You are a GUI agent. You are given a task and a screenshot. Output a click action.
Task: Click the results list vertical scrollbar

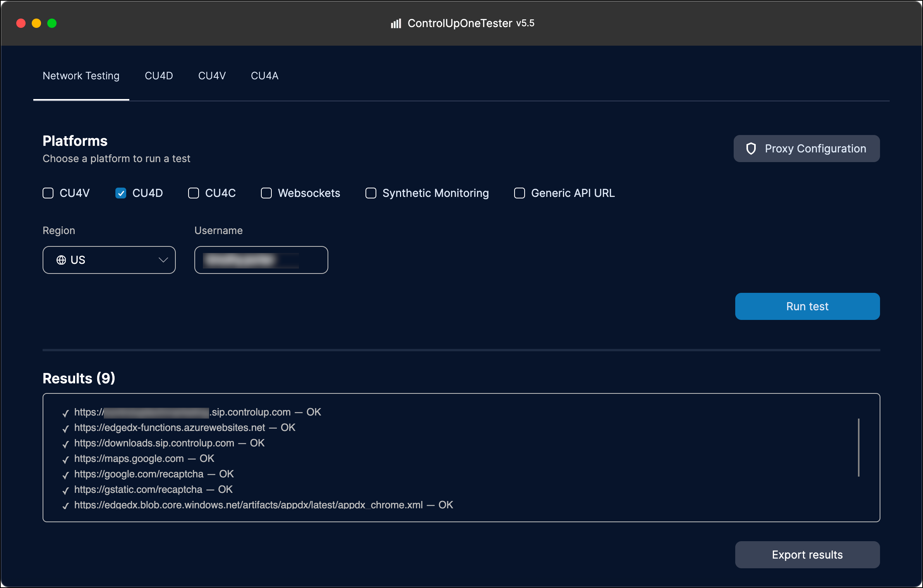pyautogui.click(x=859, y=448)
